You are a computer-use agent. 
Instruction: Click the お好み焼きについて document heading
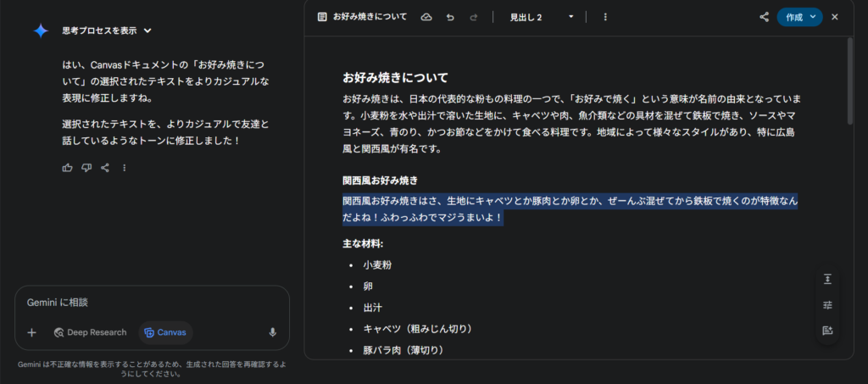[395, 77]
